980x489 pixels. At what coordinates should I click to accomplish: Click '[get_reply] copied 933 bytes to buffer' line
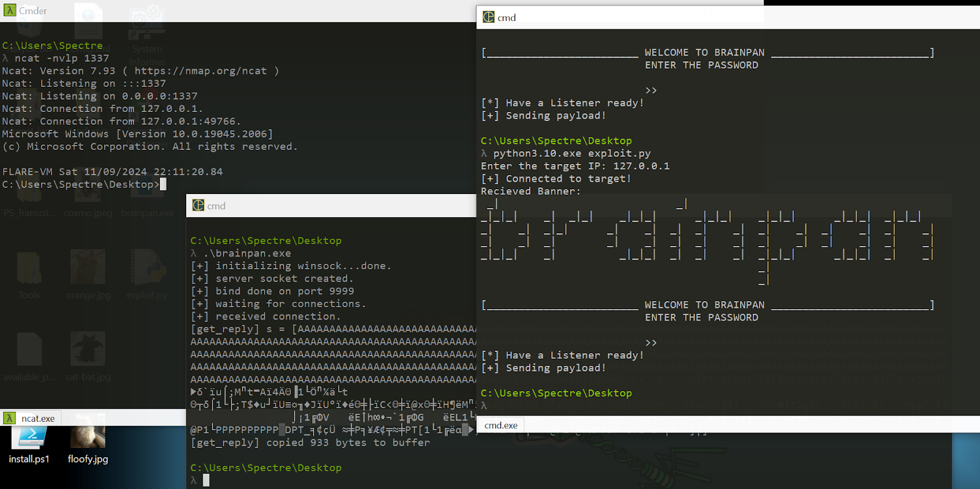pyautogui.click(x=310, y=442)
